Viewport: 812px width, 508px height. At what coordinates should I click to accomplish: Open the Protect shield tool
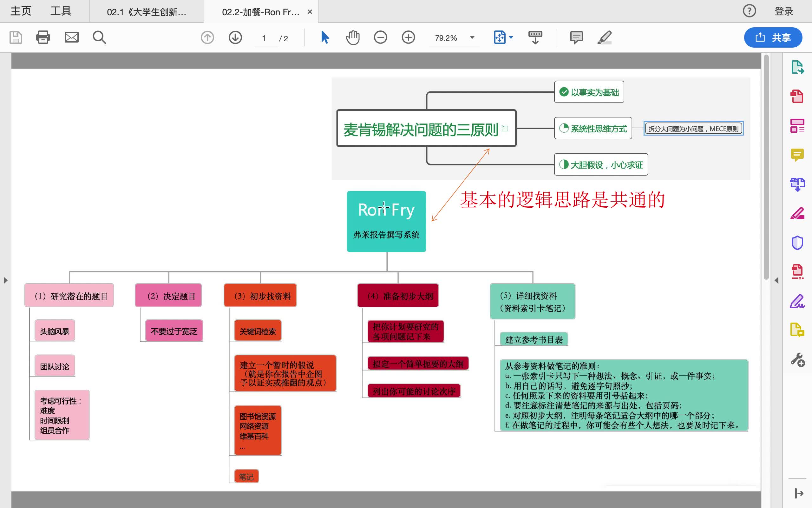click(797, 243)
